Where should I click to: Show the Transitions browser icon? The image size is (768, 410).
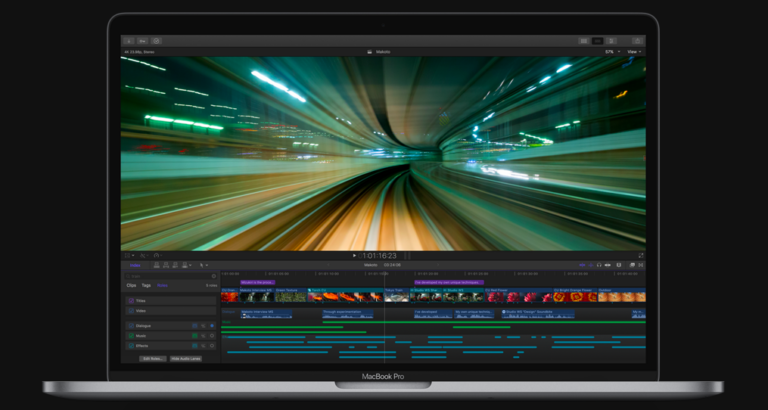[x=641, y=265]
